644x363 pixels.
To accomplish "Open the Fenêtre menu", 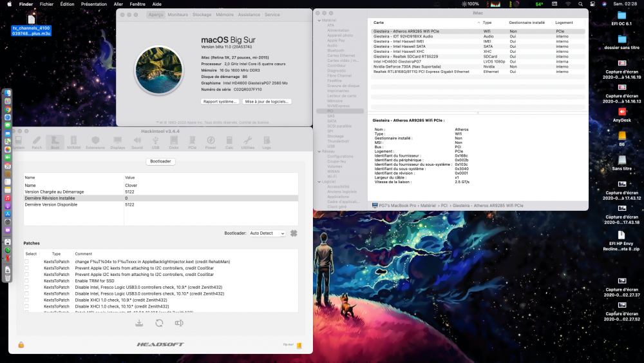I will click(137, 4).
